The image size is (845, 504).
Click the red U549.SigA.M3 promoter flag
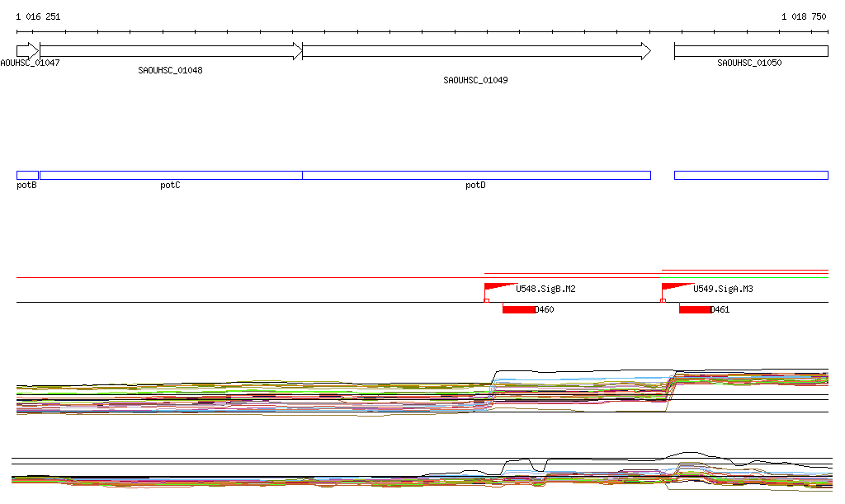(x=674, y=287)
